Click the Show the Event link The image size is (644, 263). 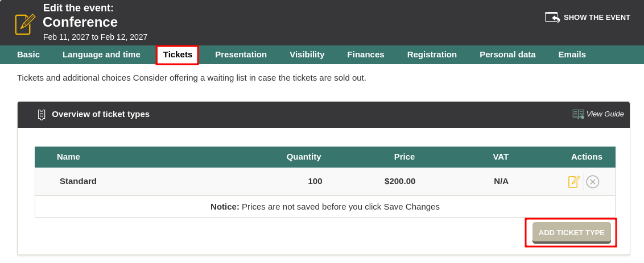click(x=597, y=18)
